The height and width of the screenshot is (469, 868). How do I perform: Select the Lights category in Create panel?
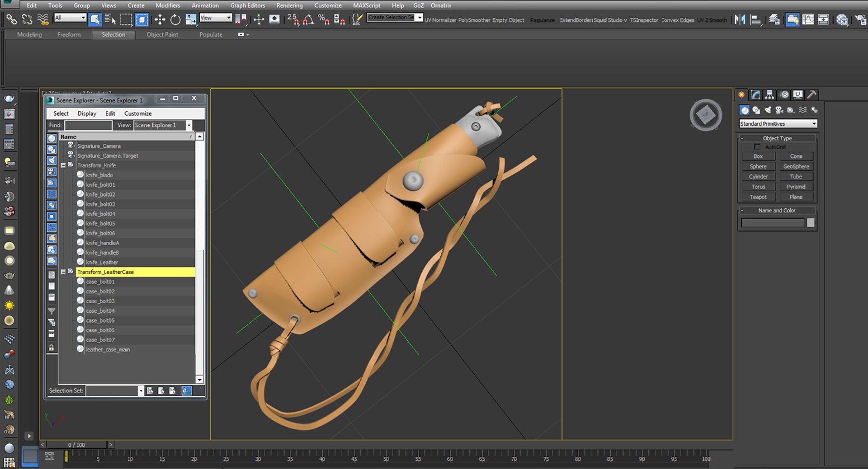coord(768,110)
